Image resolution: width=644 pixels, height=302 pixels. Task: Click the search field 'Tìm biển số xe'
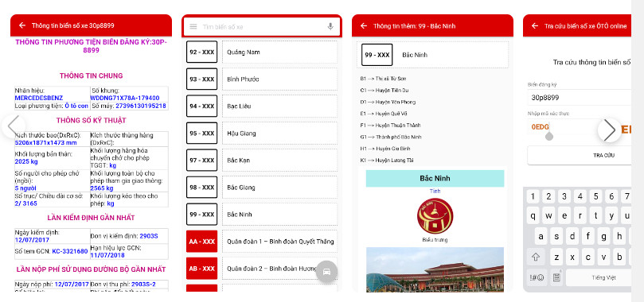[262, 27]
